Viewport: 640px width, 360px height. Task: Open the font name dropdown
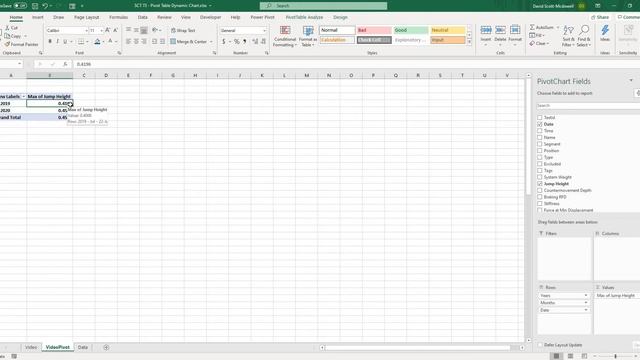(86, 31)
